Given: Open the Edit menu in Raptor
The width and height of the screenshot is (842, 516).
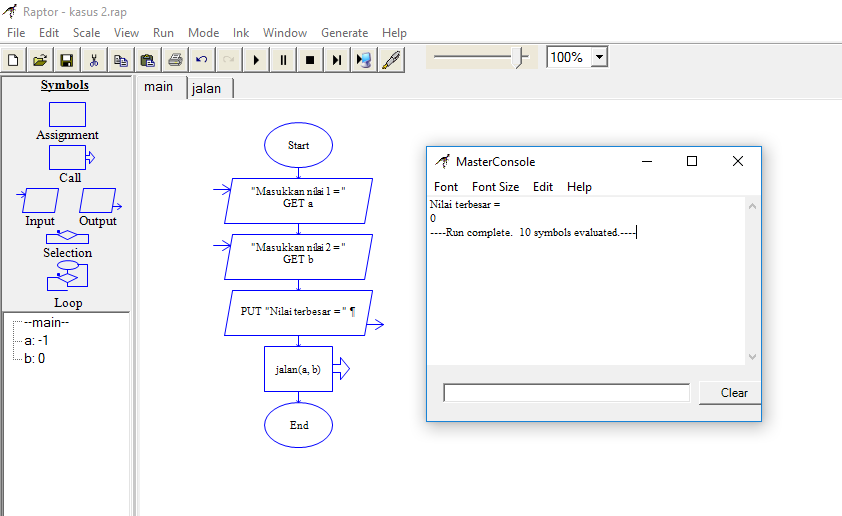Looking at the screenshot, I should 49,33.
